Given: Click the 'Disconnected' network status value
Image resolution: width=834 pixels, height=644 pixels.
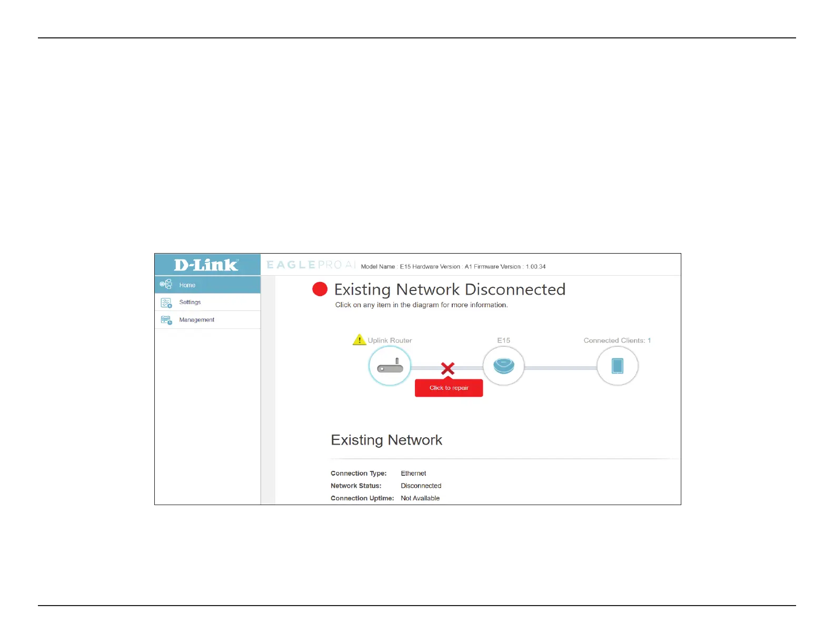Looking at the screenshot, I should pos(421,486).
